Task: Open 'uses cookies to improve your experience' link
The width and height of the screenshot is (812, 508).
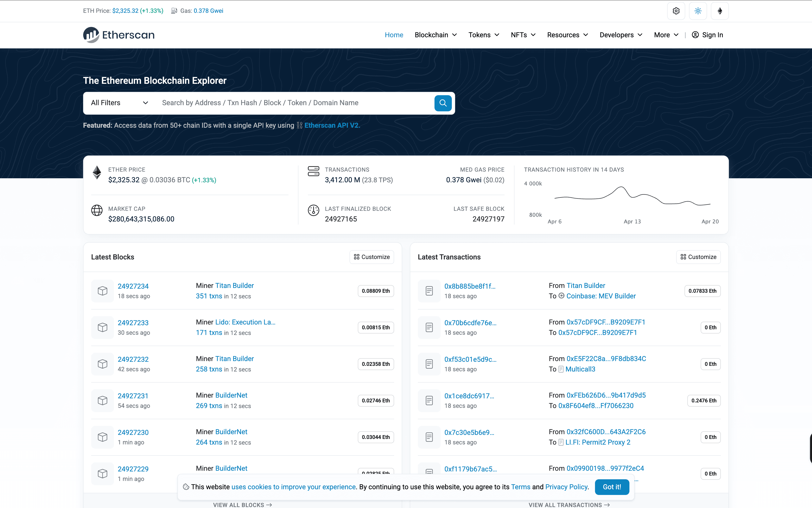Action: 293,487
